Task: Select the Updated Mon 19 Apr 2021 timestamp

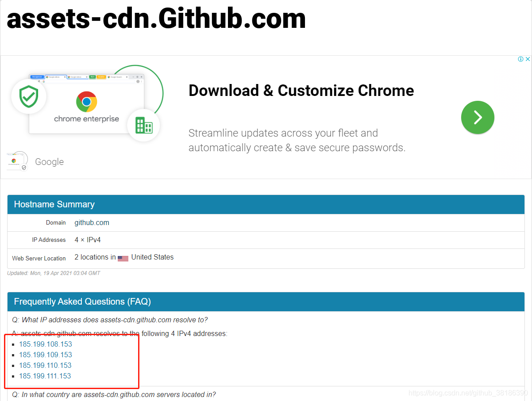Action: click(x=54, y=273)
